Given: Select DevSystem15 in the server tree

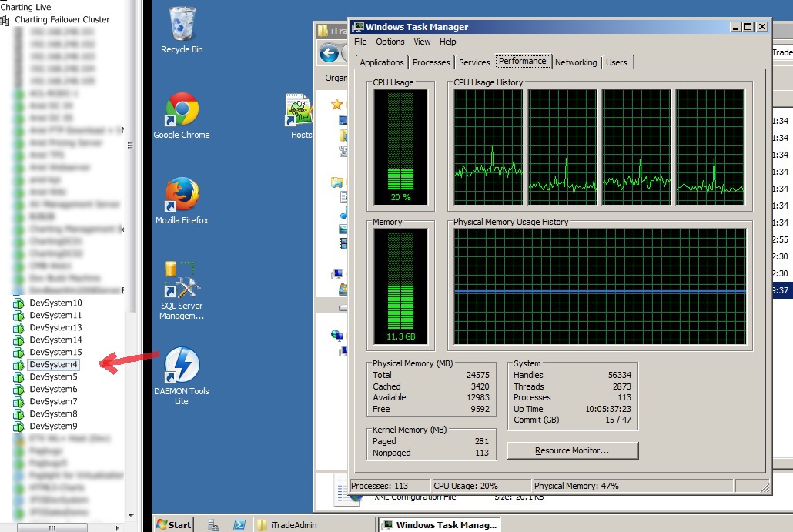Looking at the screenshot, I should point(55,352).
